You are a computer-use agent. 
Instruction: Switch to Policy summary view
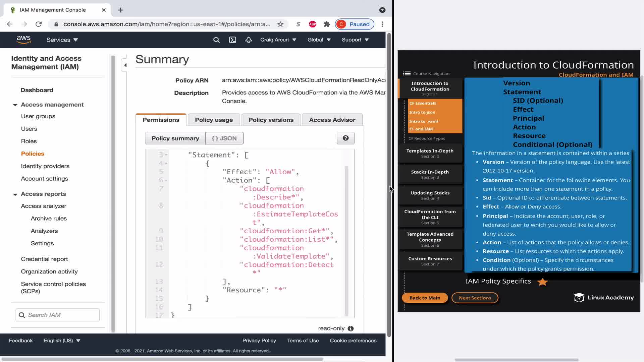click(175, 138)
